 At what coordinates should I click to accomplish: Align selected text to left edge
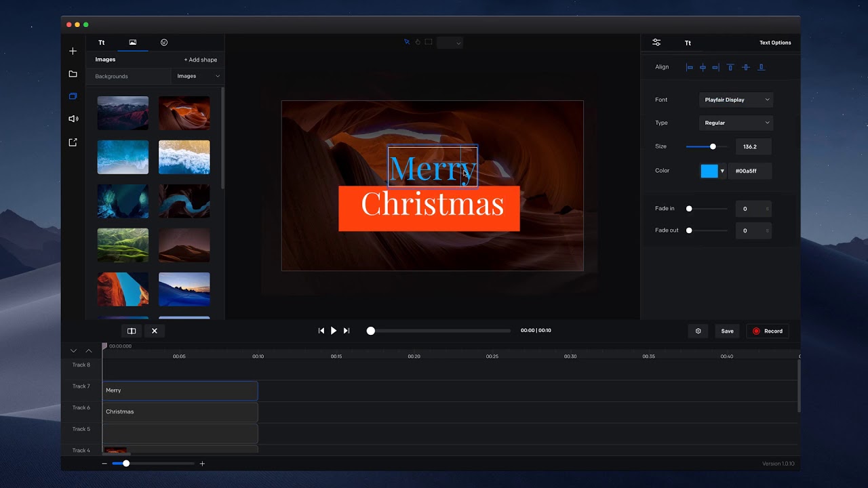click(x=690, y=67)
